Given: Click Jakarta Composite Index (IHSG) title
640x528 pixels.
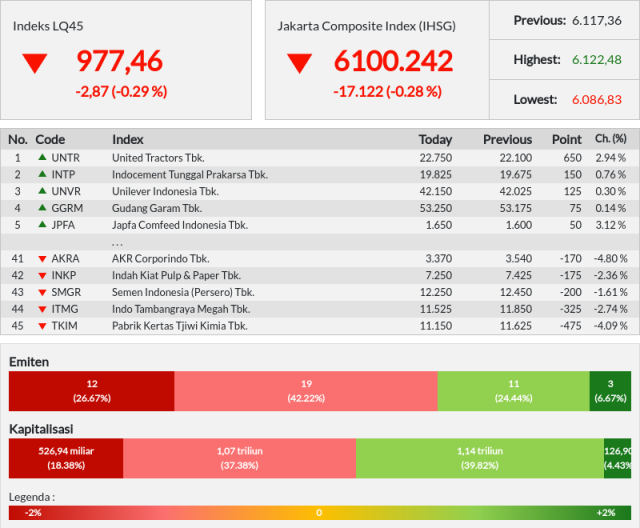Looking at the screenshot, I should pos(367,26).
